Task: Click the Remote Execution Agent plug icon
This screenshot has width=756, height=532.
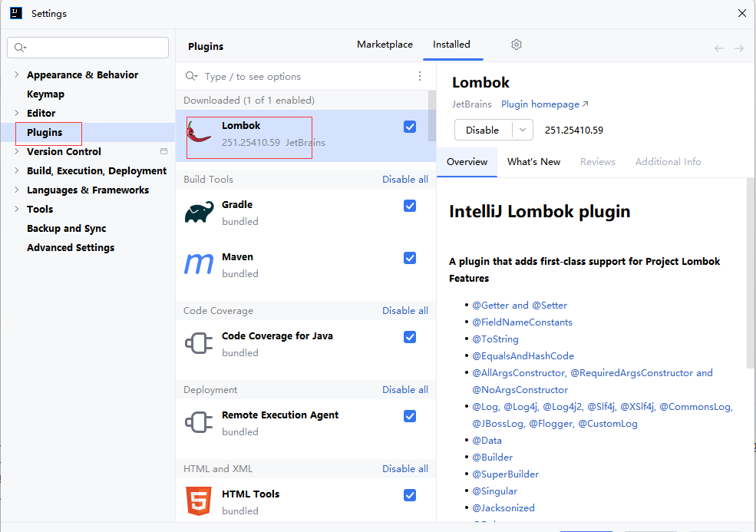Action: click(200, 423)
